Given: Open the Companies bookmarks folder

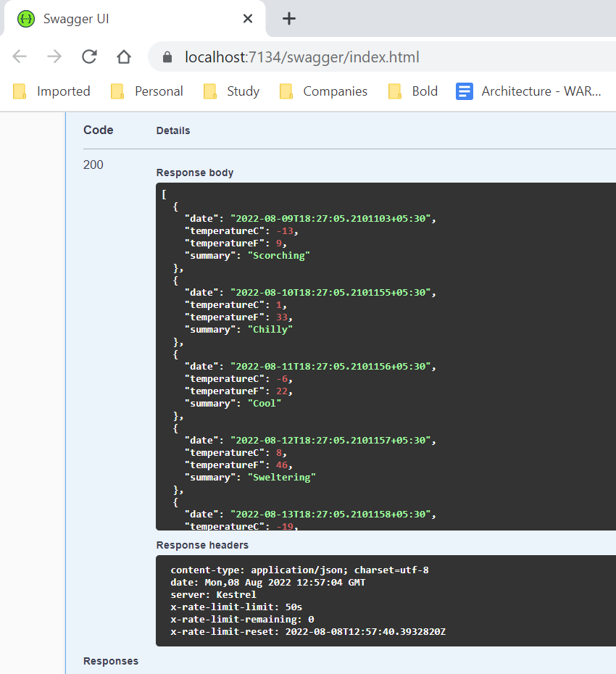Looking at the screenshot, I should (324, 91).
